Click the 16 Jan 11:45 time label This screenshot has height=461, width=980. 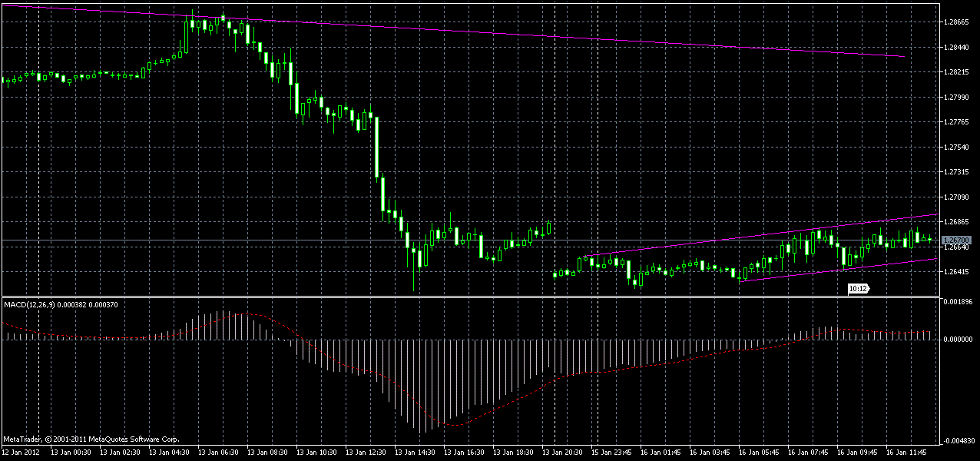[x=906, y=452]
